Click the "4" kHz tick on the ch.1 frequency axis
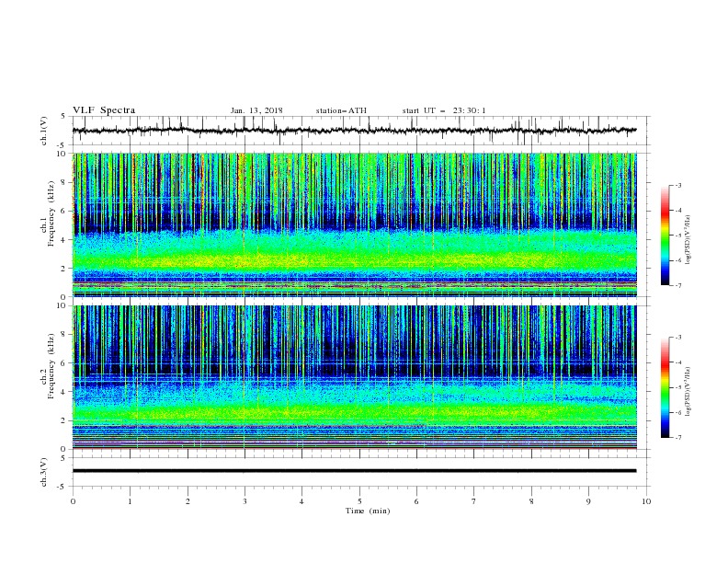Viewport: 728px width, 563px height. point(64,240)
